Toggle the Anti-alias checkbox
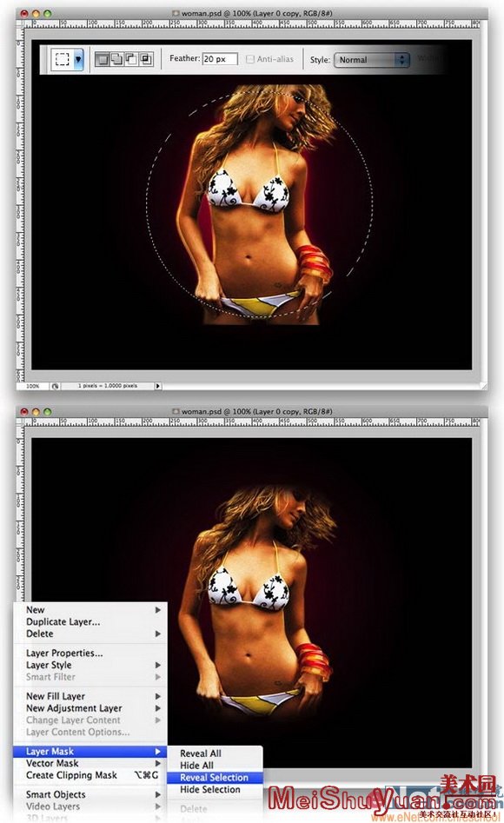The height and width of the screenshot is (823, 504). pyautogui.click(x=250, y=59)
